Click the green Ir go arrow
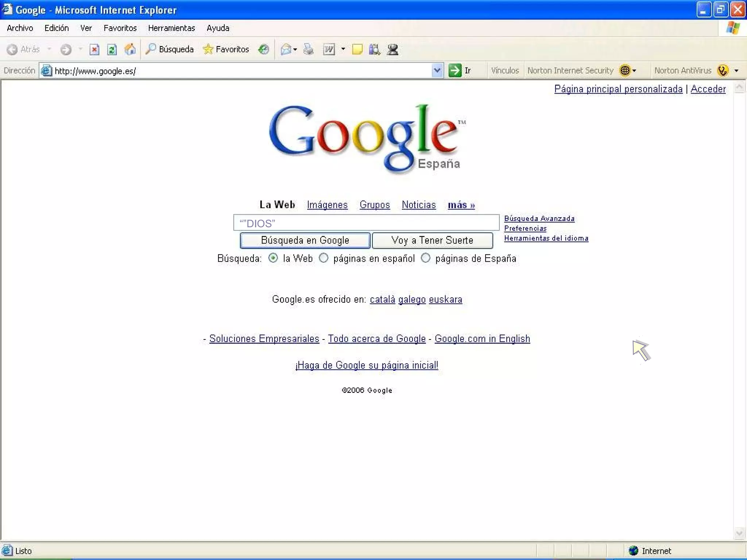Viewport: 747px width, 560px height. [454, 70]
